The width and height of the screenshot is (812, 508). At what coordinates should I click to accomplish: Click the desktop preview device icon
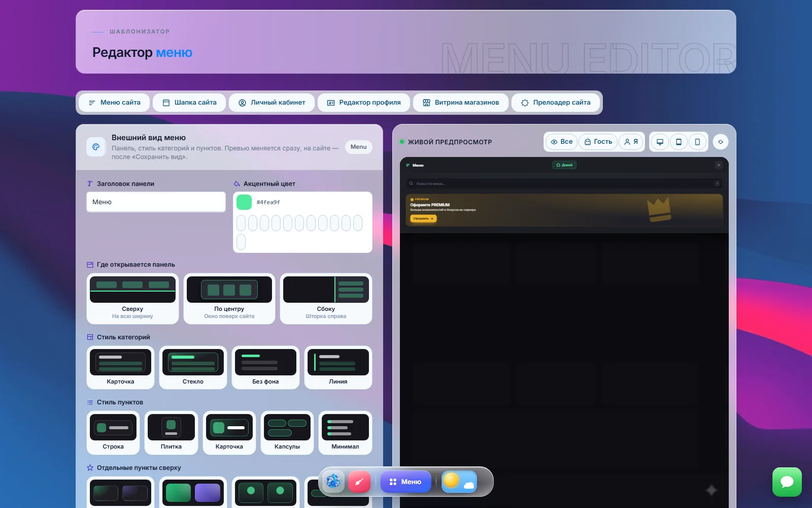(660, 142)
